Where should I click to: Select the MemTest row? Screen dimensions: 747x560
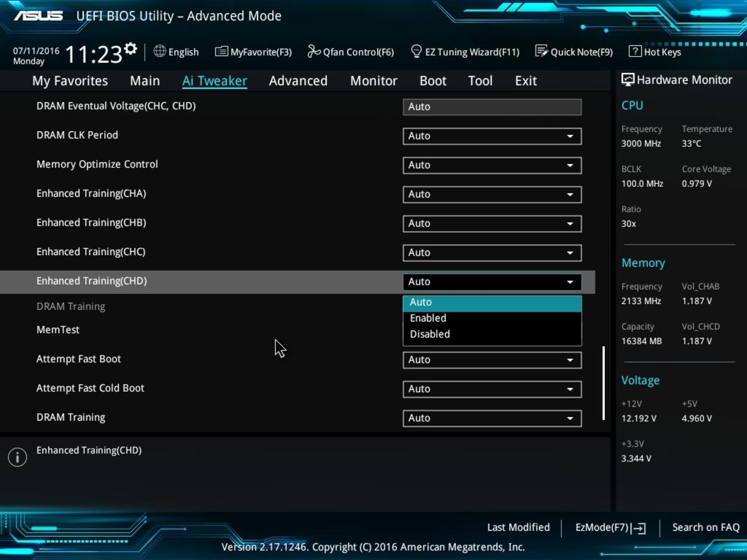click(58, 330)
